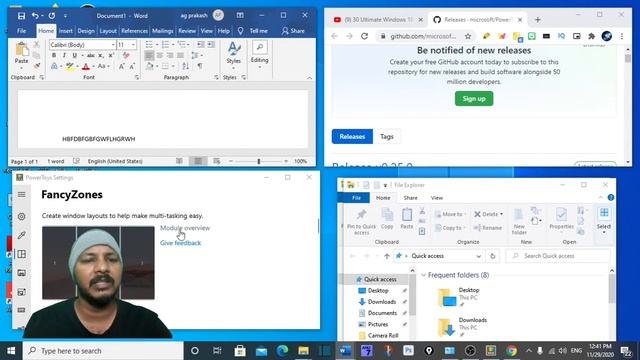Viewport: 640px width, 360px height.
Task: Select FancyZones icon in PowerToys sidebar
Action: click(x=22, y=254)
